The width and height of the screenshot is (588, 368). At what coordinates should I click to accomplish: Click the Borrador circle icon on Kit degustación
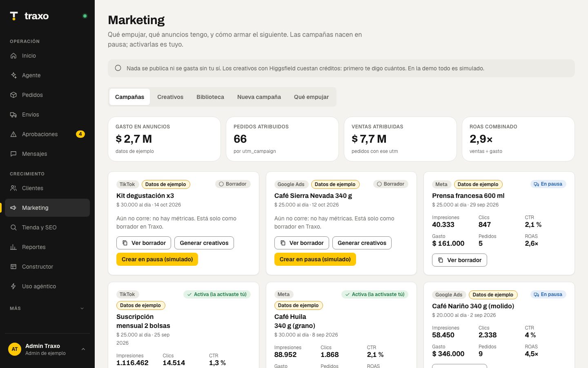pyautogui.click(x=221, y=184)
